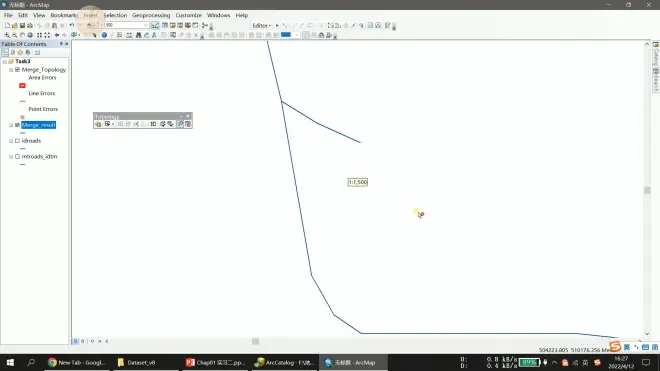Select the Zoom In tool
660x371 pixels.
pyautogui.click(x=7, y=35)
